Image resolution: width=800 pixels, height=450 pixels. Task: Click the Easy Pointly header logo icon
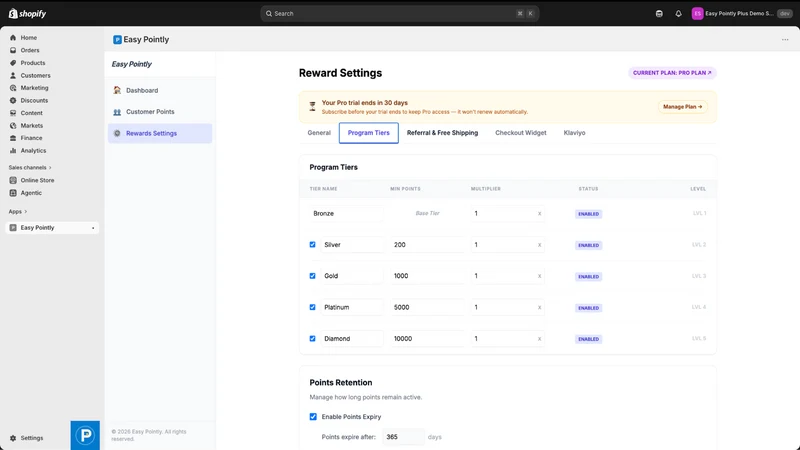coord(117,40)
